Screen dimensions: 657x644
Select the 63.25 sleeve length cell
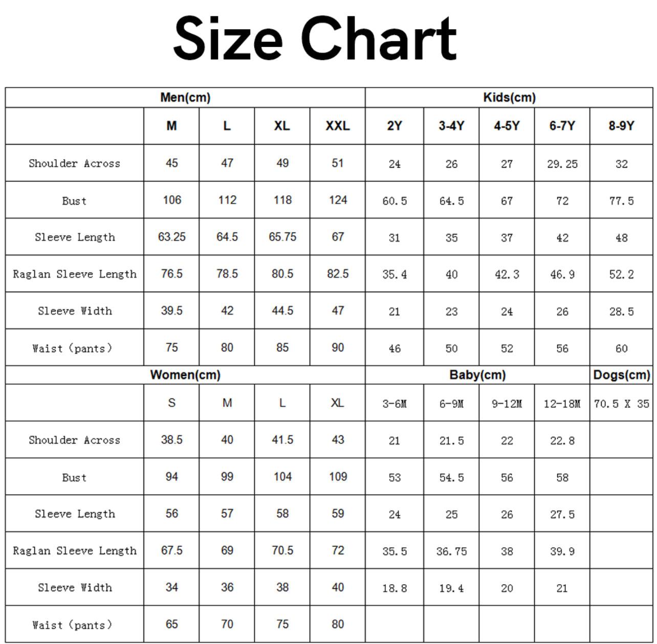pyautogui.click(x=172, y=237)
